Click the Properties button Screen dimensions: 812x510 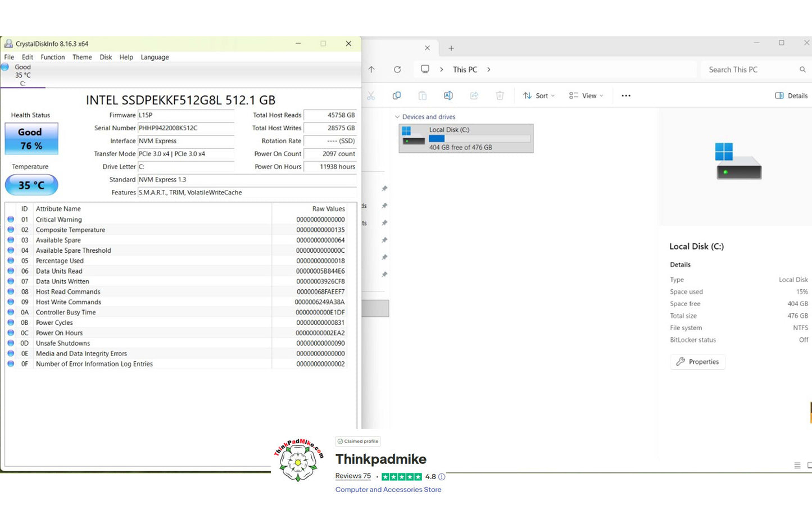(x=697, y=362)
